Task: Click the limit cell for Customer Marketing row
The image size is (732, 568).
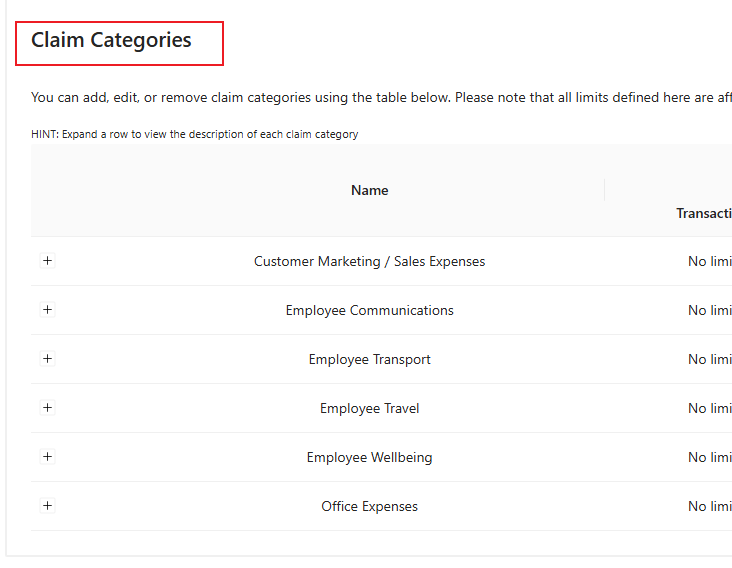Action: click(x=709, y=261)
